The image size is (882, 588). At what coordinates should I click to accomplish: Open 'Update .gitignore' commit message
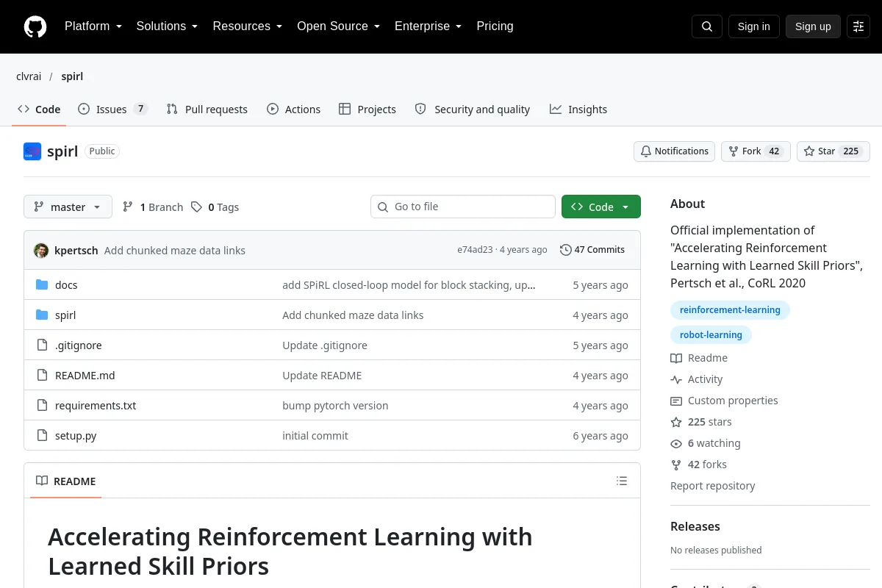pos(325,345)
